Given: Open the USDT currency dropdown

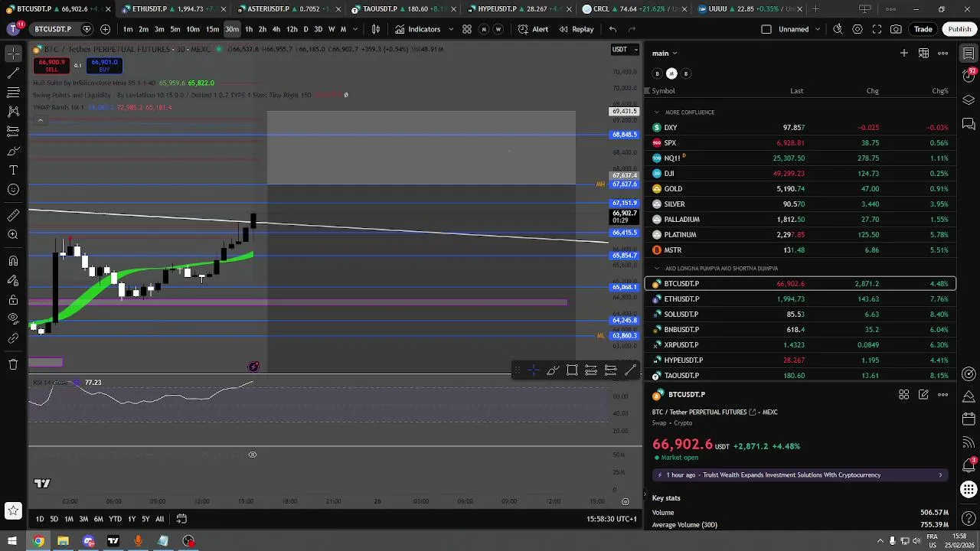Looking at the screenshot, I should [625, 49].
